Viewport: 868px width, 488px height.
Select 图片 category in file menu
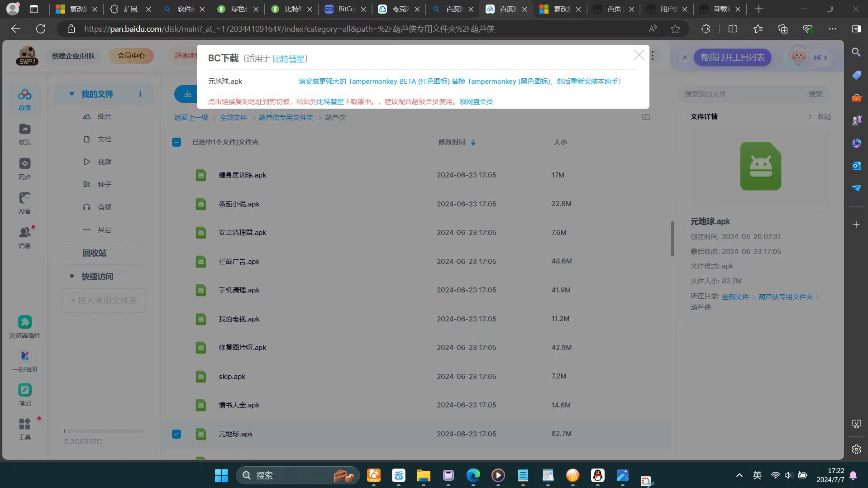[104, 117]
